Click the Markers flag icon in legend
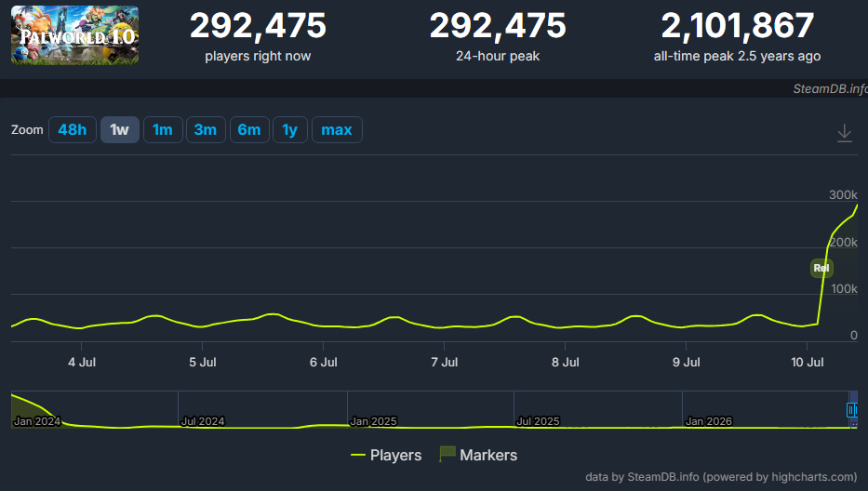Screen dimensions: 868x491 pos(447,454)
